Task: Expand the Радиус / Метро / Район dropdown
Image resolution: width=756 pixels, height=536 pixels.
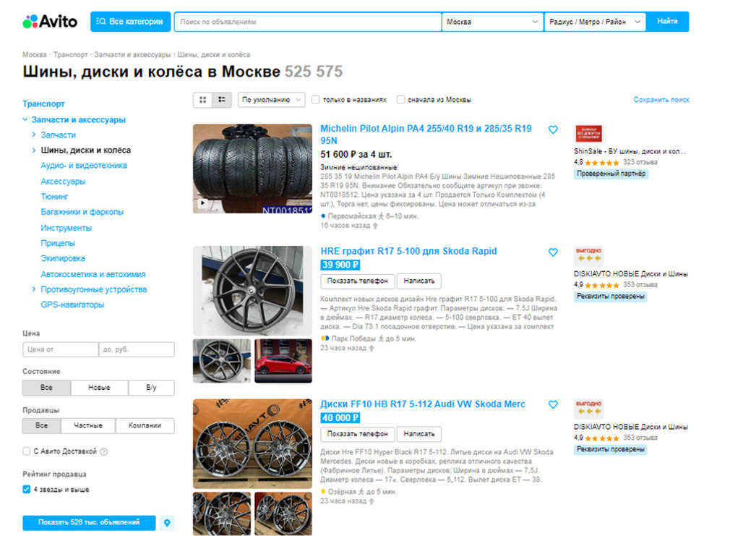Action: click(595, 22)
